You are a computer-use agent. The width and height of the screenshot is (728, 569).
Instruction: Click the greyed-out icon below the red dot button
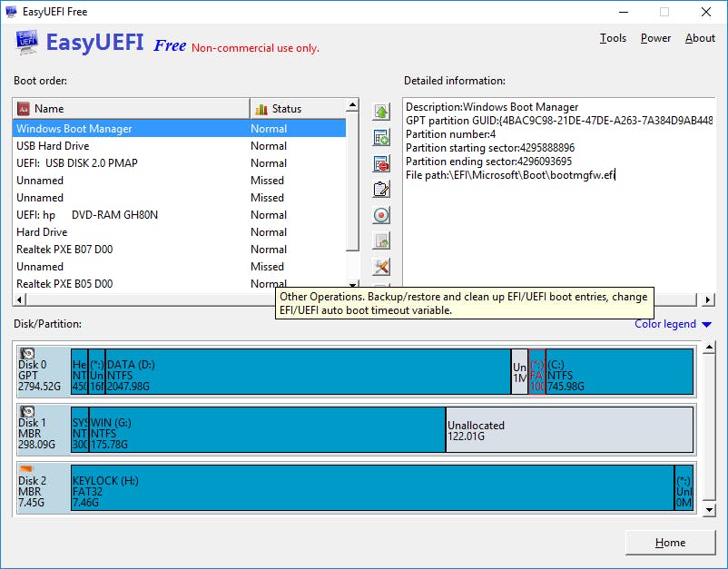pyautogui.click(x=381, y=240)
